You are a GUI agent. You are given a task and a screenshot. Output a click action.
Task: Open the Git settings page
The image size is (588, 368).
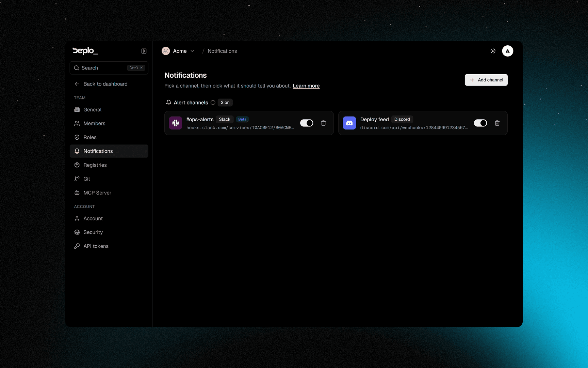[x=109, y=179]
